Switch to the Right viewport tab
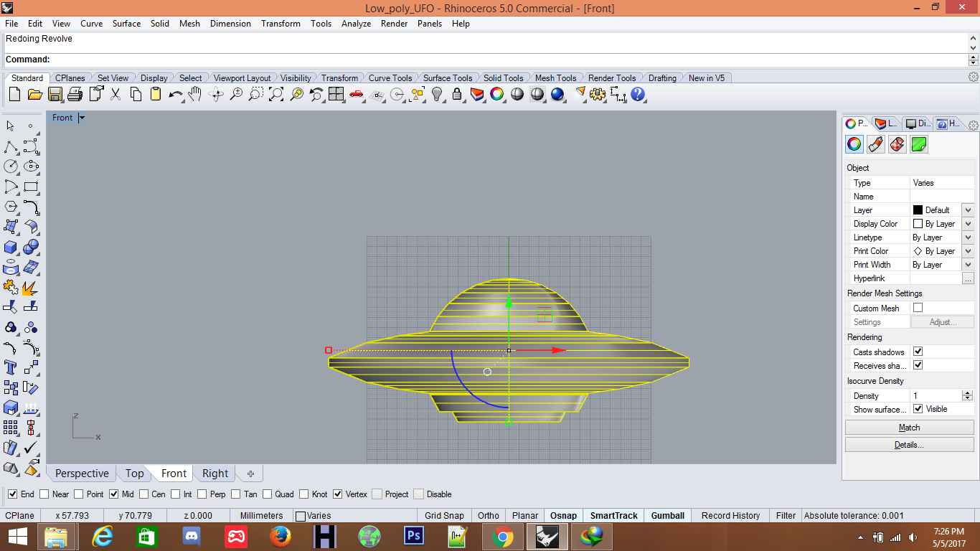The image size is (980, 551). click(x=215, y=474)
